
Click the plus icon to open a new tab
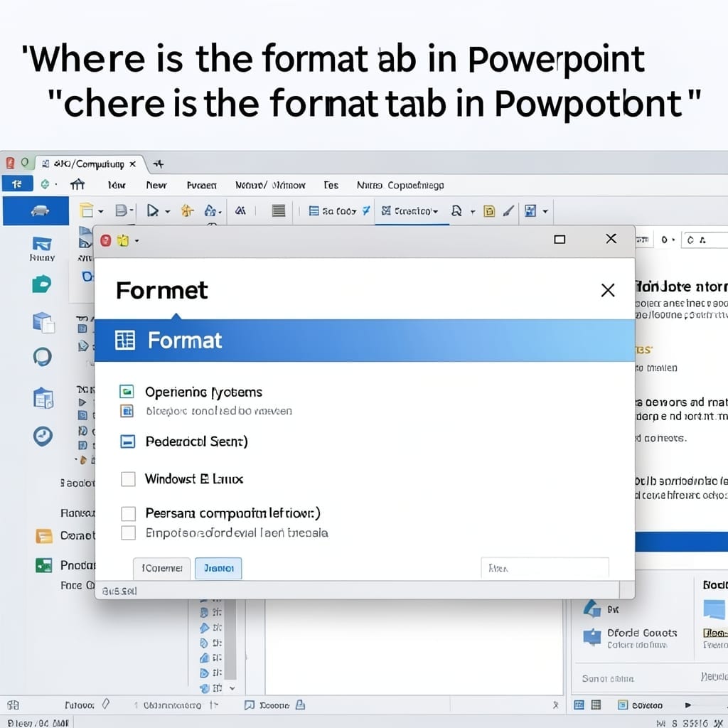click(x=159, y=164)
